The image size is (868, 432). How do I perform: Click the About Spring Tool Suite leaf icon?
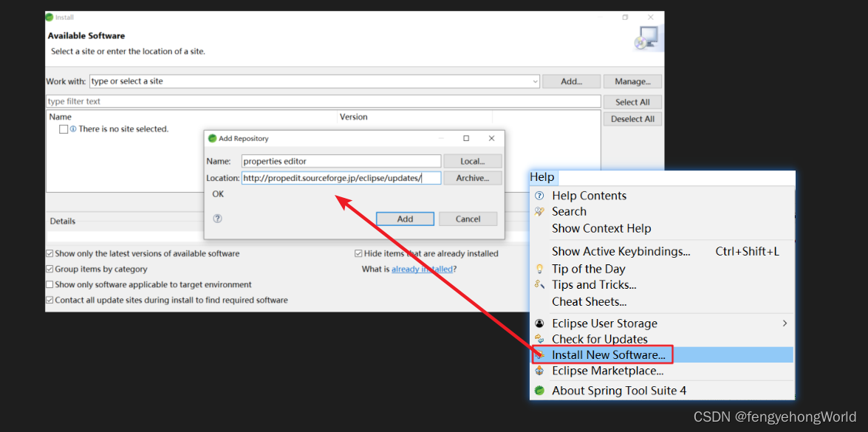point(540,391)
